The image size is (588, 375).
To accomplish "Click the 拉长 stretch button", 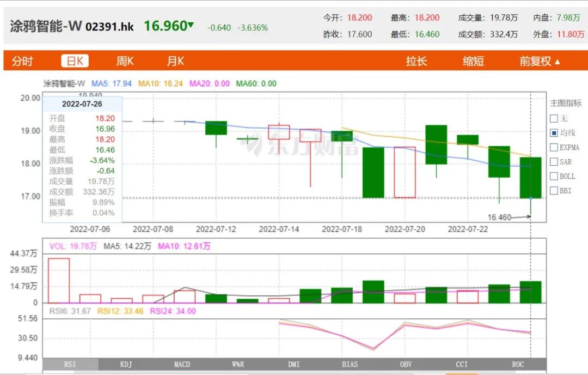I will click(x=416, y=61).
